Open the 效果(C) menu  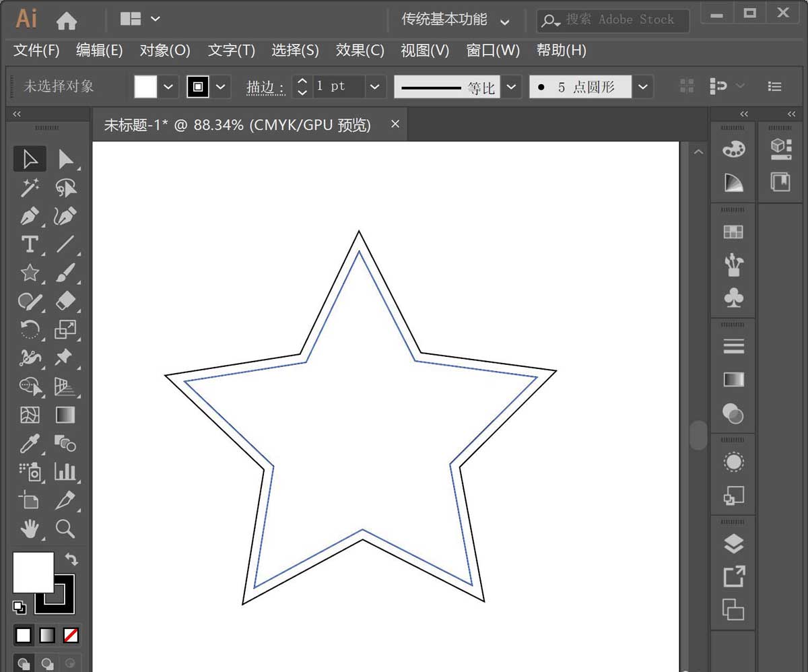click(x=360, y=51)
